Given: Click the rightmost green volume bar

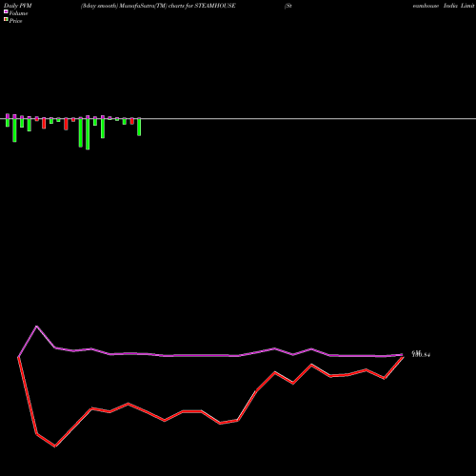Looking at the screenshot, I should [139, 127].
